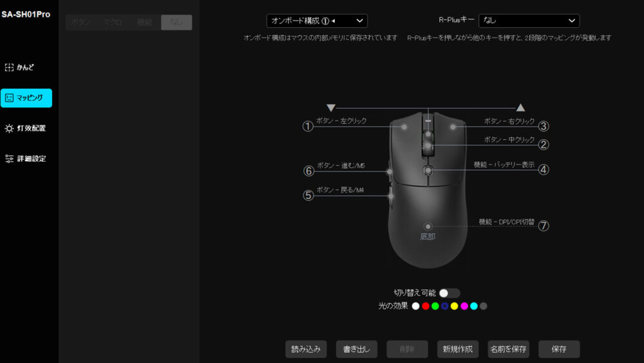
Task: Select circled number 1 left click button
Action: pos(308,126)
